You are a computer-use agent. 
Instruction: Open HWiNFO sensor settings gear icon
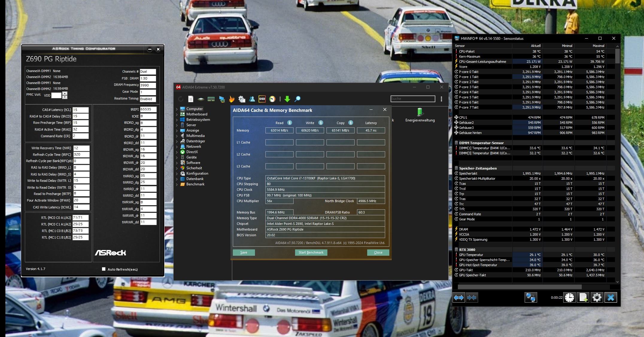point(597,298)
